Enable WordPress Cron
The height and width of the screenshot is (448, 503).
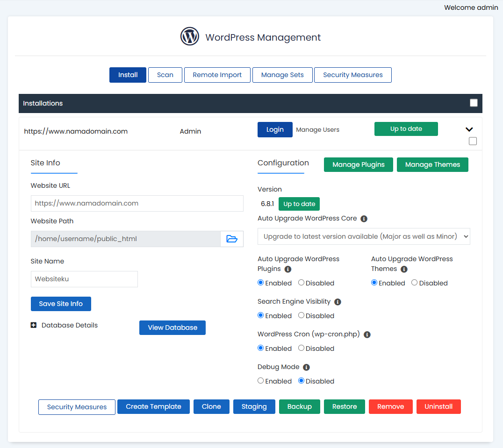pos(260,348)
